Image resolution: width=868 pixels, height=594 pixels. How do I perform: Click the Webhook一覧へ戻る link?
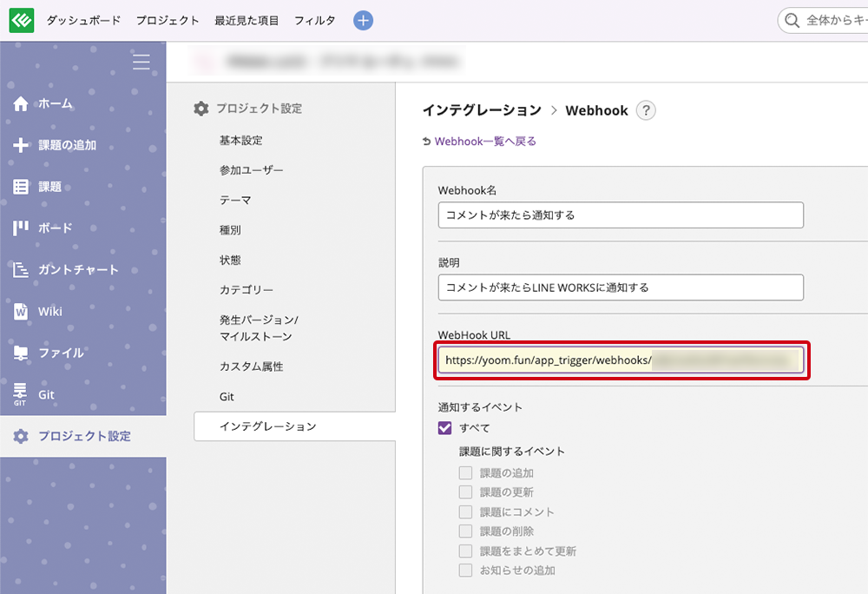pyautogui.click(x=484, y=142)
